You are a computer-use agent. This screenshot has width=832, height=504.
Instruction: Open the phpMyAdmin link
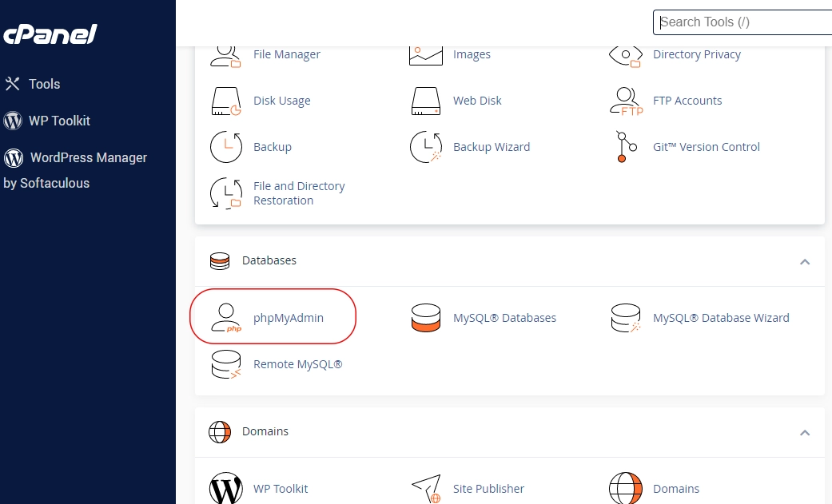pos(288,318)
